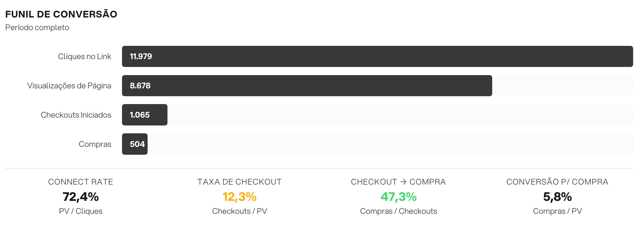Click the 11.979 value in the top bar
The image size is (644, 225).
click(141, 56)
